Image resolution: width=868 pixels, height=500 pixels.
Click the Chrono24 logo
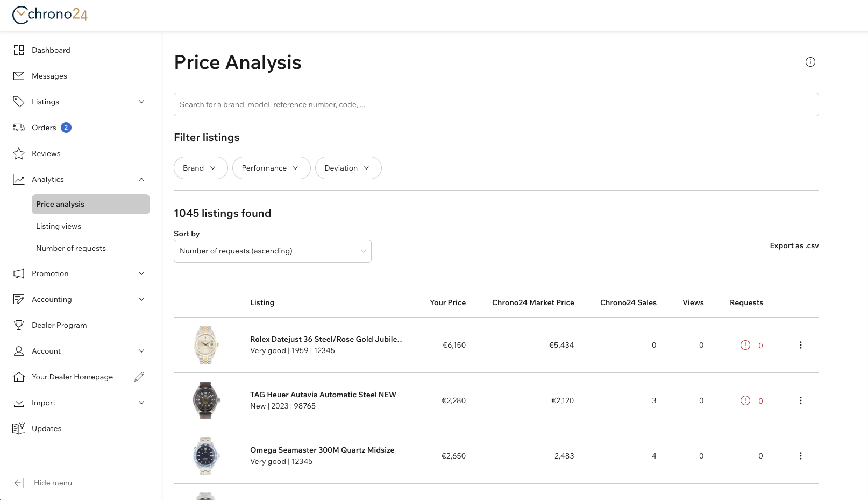tap(50, 15)
